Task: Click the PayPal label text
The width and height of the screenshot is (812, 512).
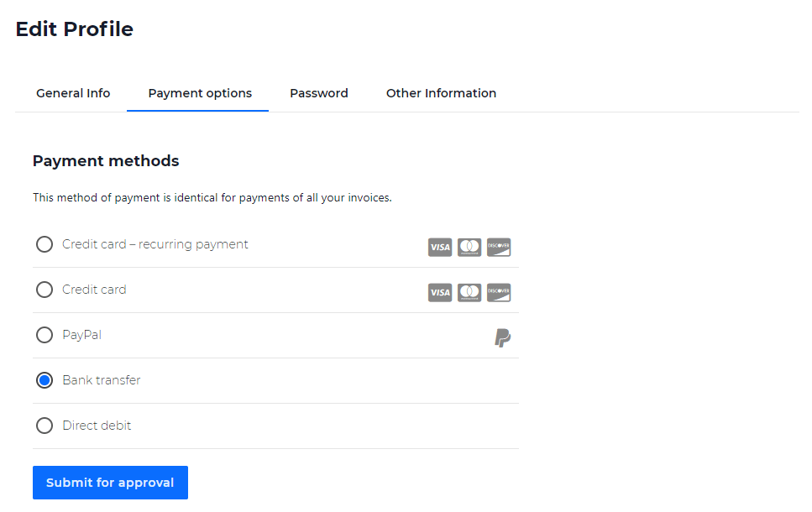Action: [x=81, y=335]
